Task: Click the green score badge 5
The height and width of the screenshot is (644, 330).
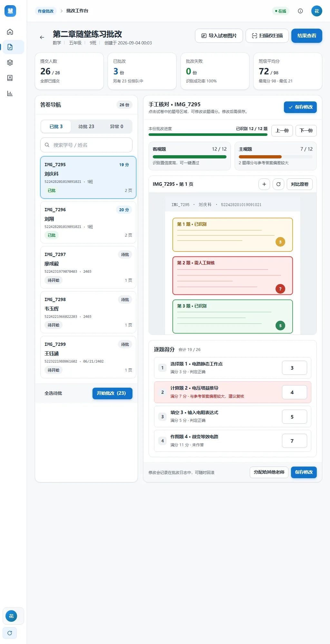Action: click(x=280, y=326)
